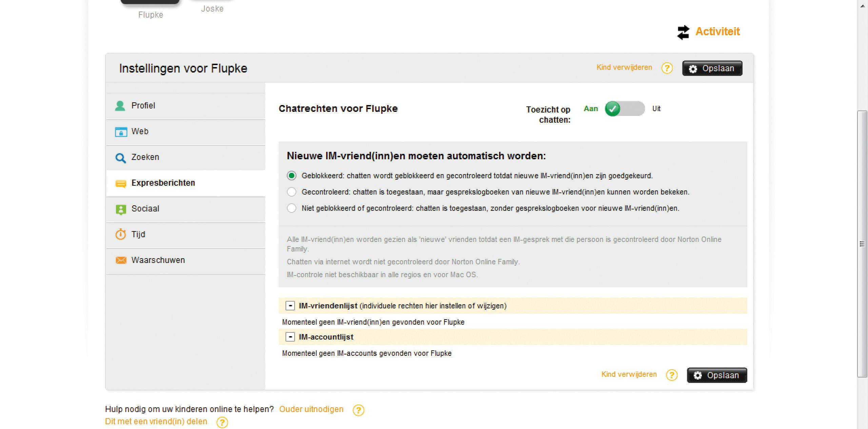This screenshot has height=429, width=868.
Task: Collapse the IM-accountlijst section
Action: (290, 337)
